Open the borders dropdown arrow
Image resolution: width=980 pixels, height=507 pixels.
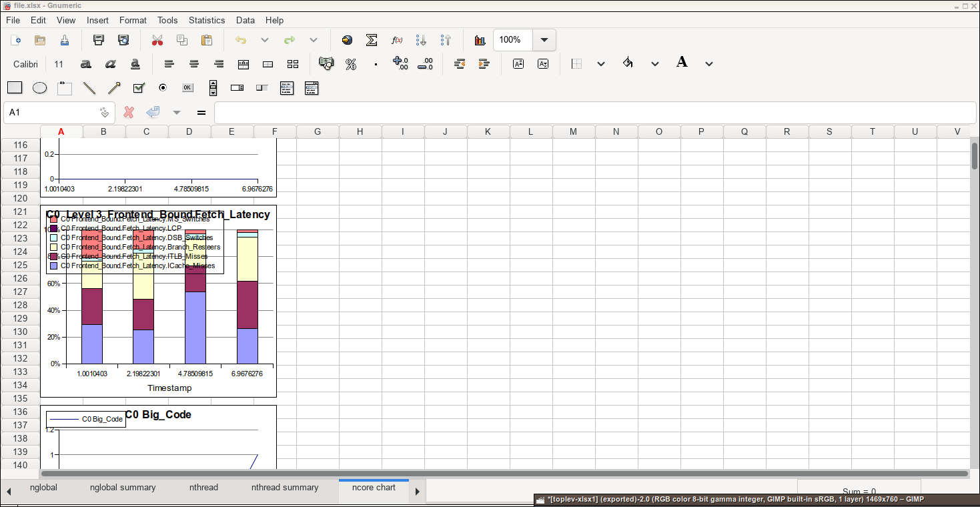[x=601, y=64]
